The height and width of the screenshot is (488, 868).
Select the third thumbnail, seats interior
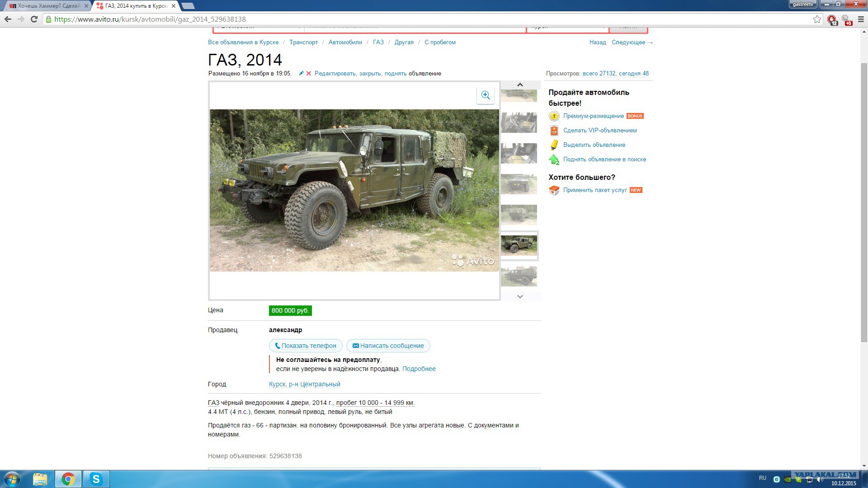tap(519, 153)
